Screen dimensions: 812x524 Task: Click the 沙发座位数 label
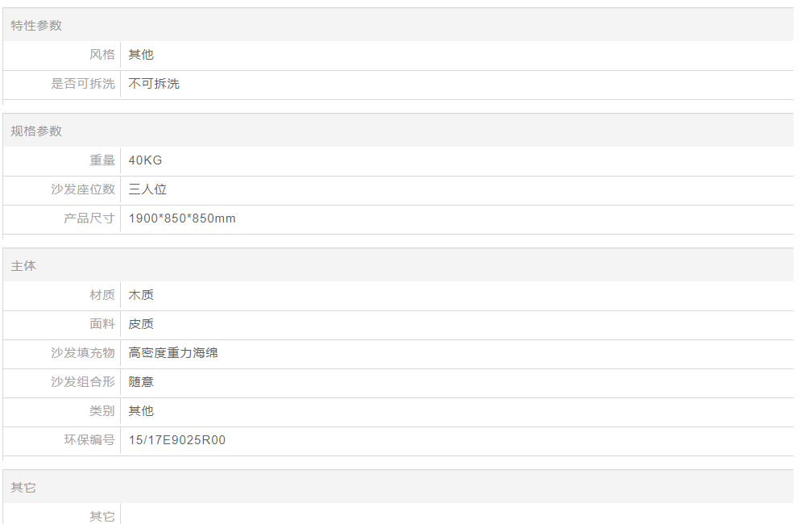coord(83,189)
